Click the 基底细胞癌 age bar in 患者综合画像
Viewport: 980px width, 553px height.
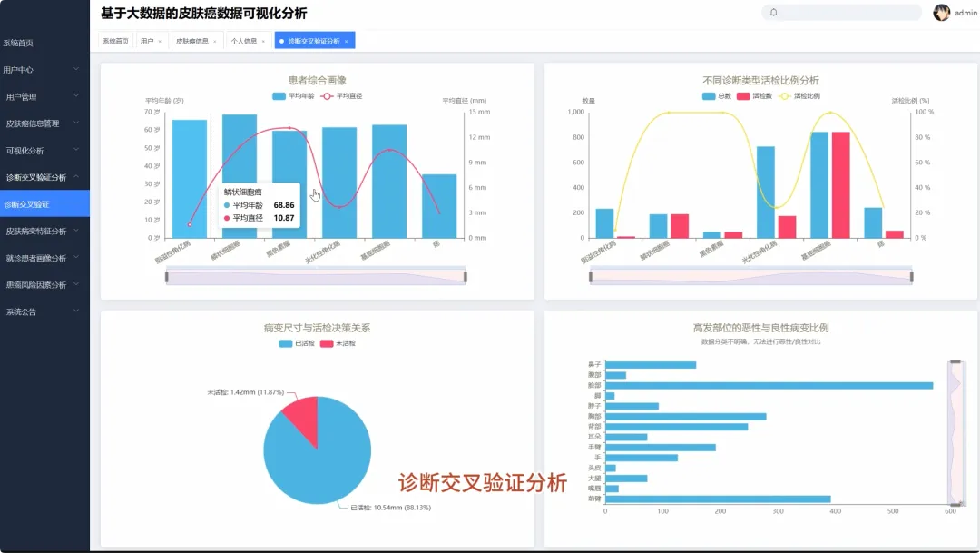point(389,182)
